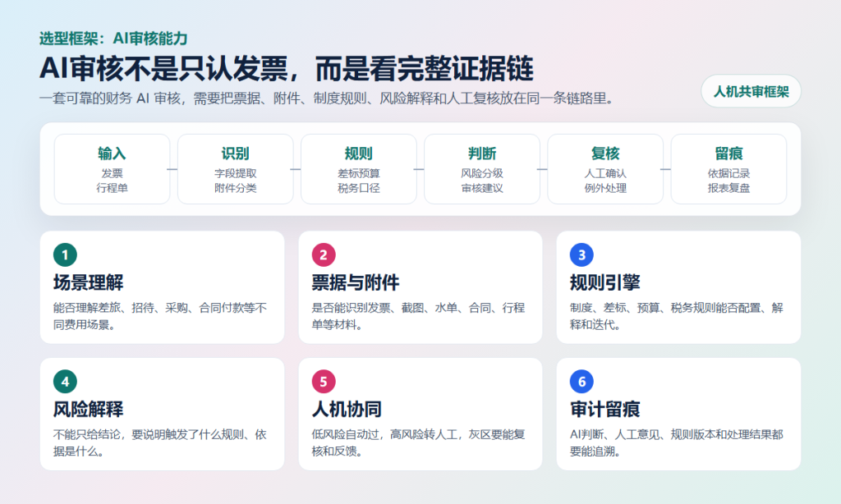This screenshot has width=841, height=504.
Task: Click 报表复盘 under 留痕
Action: (x=729, y=188)
